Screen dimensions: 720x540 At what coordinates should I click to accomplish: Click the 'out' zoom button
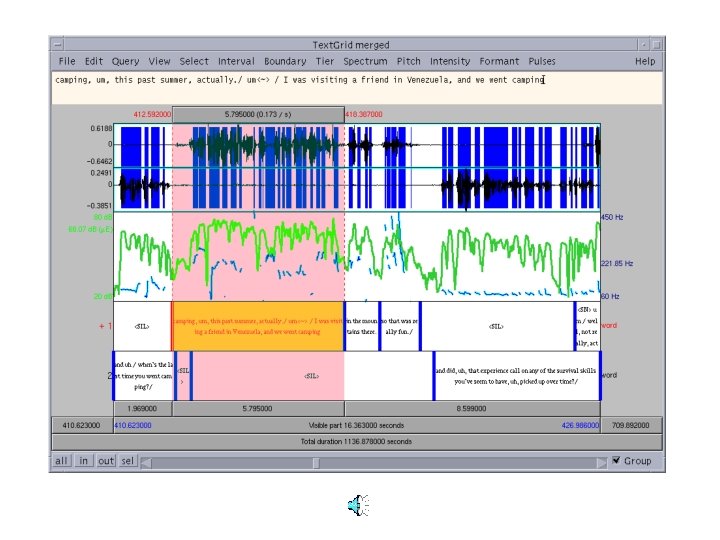pyautogui.click(x=106, y=461)
